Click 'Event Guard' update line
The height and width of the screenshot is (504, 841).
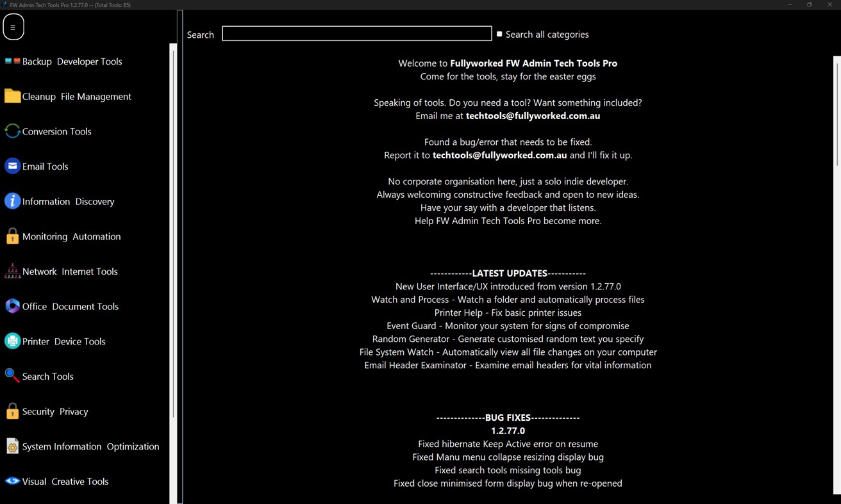coord(508,326)
